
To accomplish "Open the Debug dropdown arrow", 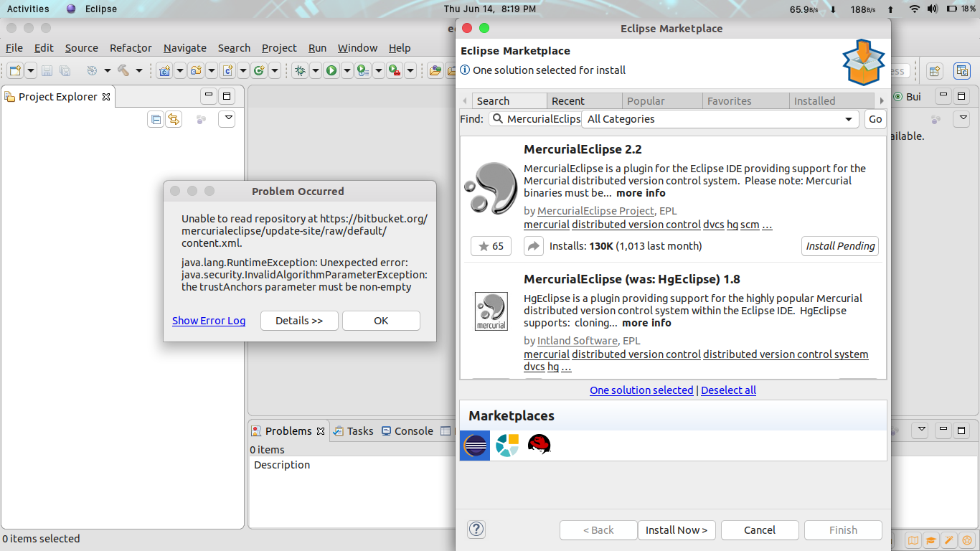I will pyautogui.click(x=316, y=70).
